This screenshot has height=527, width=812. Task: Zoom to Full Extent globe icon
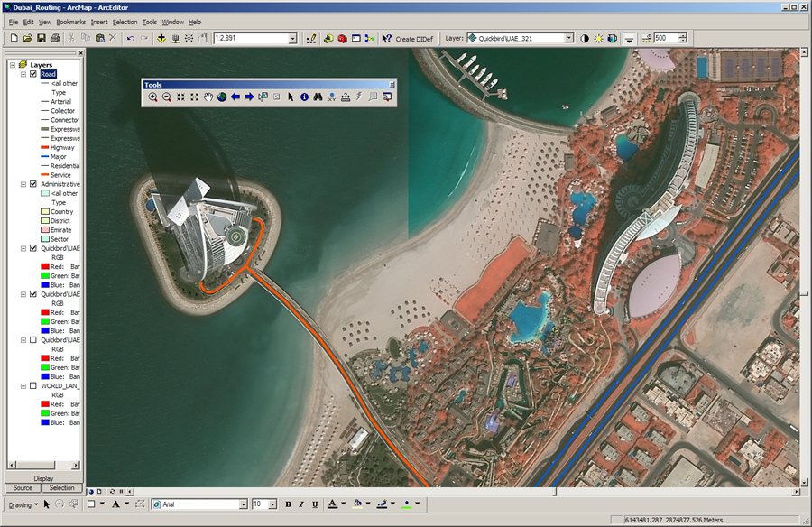(222, 97)
